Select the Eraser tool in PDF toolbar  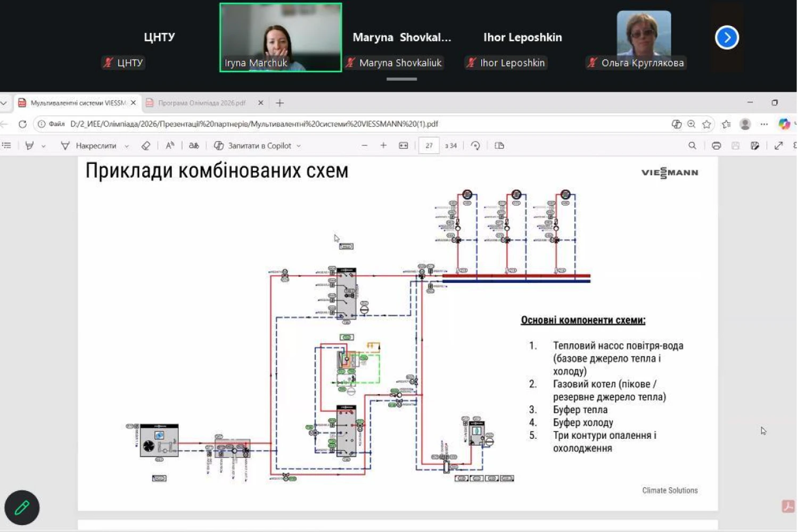coord(145,146)
